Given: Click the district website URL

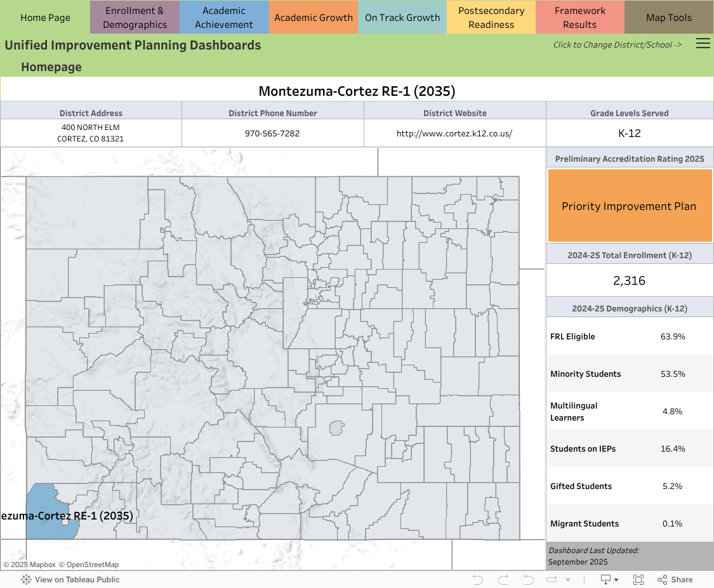Looking at the screenshot, I should tap(454, 133).
